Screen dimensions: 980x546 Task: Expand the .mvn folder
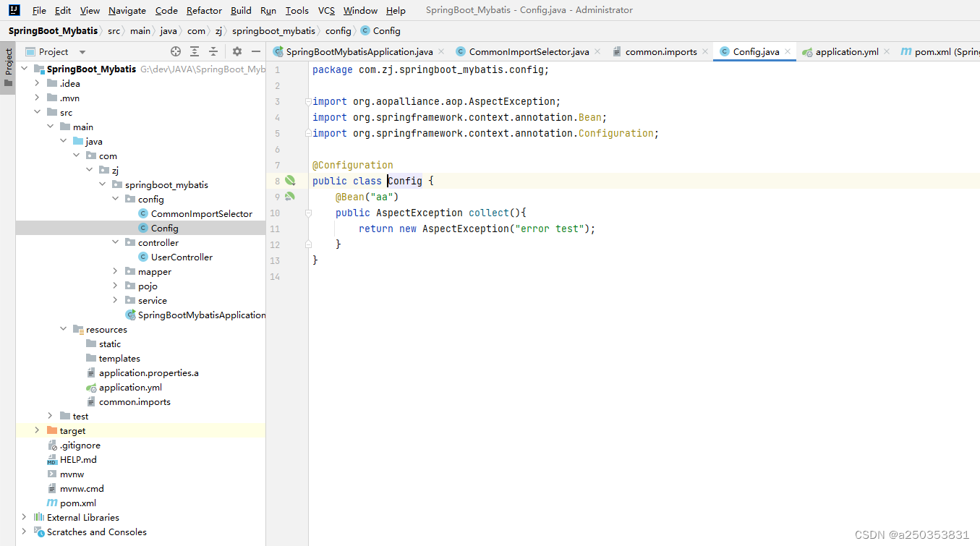38,98
